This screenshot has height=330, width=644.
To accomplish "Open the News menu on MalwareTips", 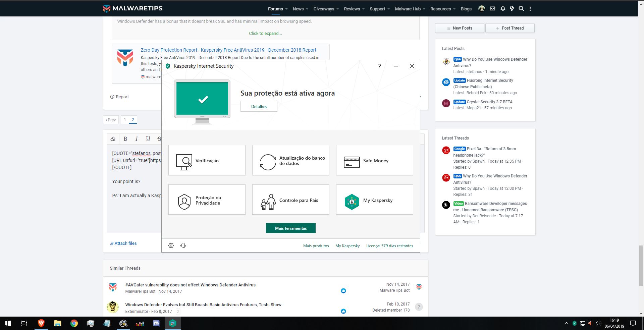I will tap(298, 9).
